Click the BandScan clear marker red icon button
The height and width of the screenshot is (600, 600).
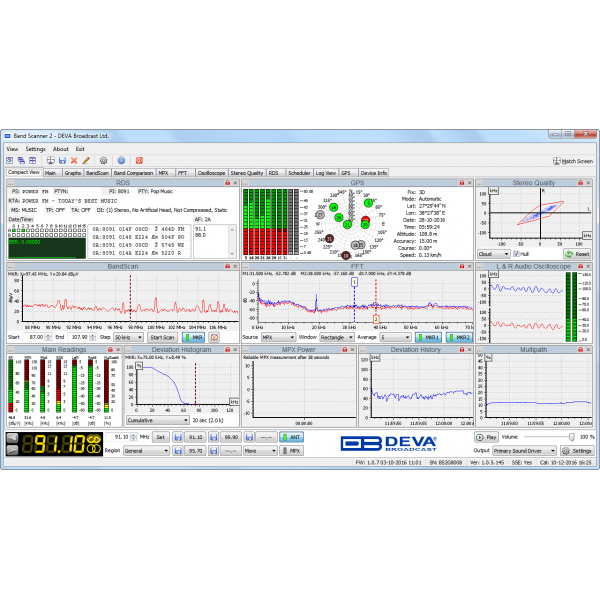click(214, 338)
